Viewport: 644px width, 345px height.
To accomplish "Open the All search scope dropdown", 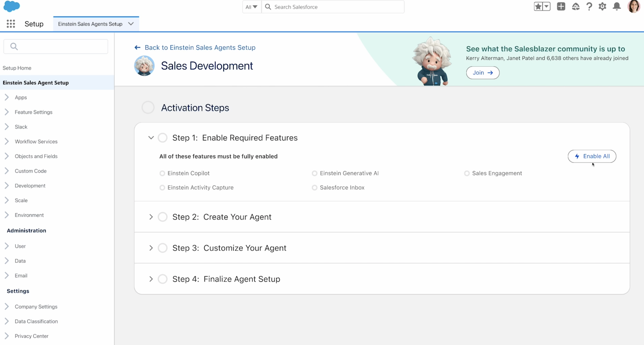I will [252, 7].
